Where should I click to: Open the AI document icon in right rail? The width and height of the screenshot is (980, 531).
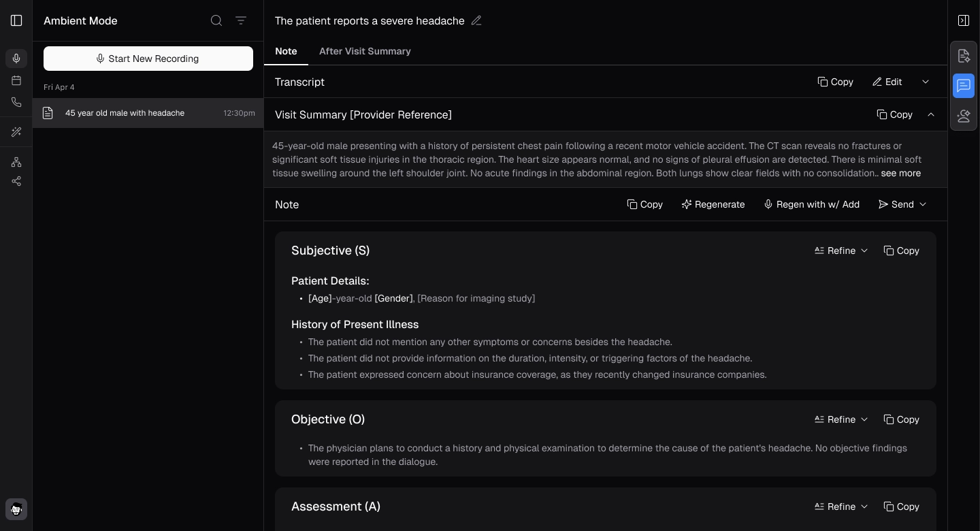coord(964,56)
